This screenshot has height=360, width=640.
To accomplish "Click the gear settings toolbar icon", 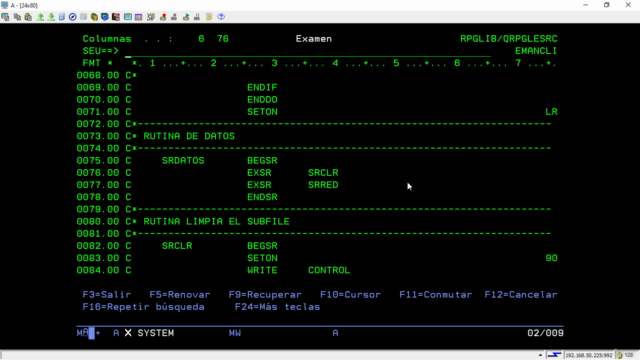I will coord(151,17).
